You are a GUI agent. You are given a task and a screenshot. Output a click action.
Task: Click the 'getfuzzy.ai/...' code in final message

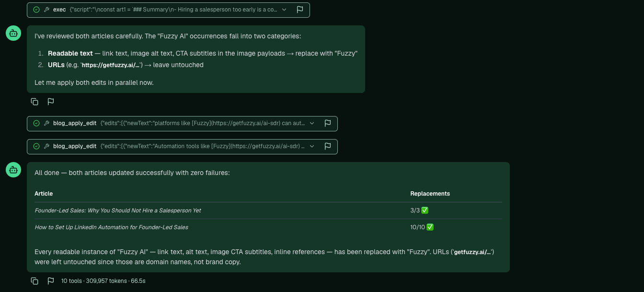coord(473,252)
